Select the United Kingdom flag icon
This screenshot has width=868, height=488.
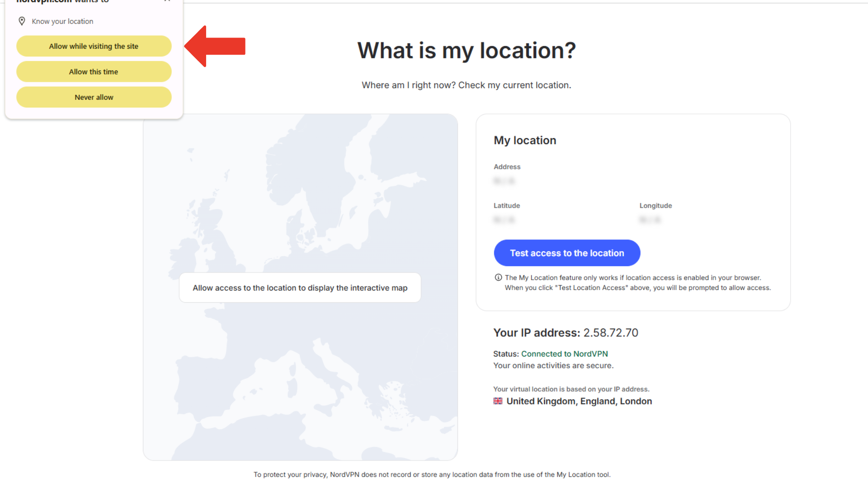pos(497,401)
